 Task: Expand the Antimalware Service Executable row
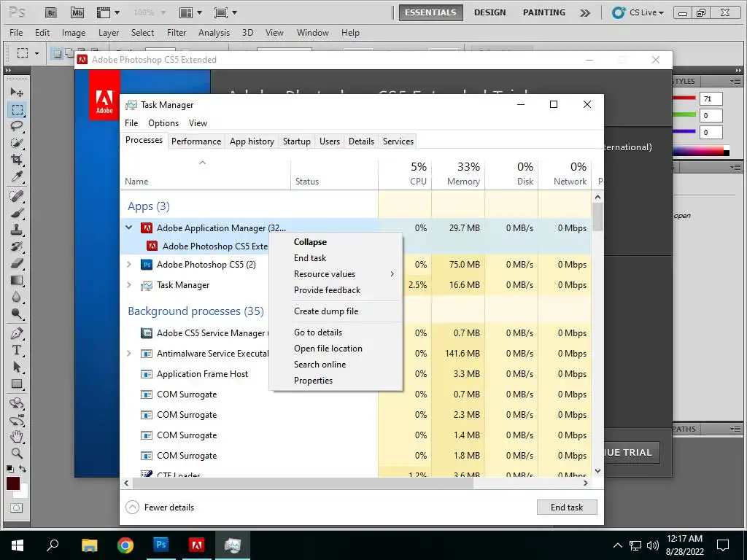128,354
